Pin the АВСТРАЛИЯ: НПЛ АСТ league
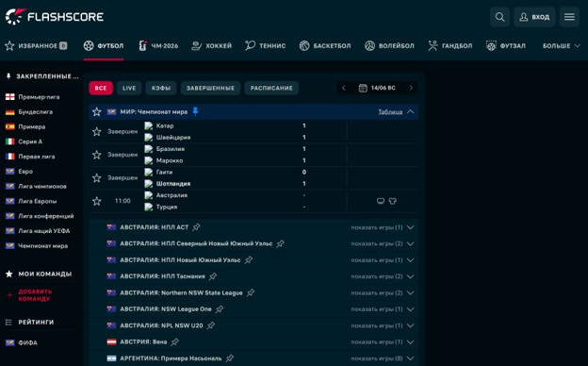Screen dimensions: 588x366 click(x=196, y=227)
